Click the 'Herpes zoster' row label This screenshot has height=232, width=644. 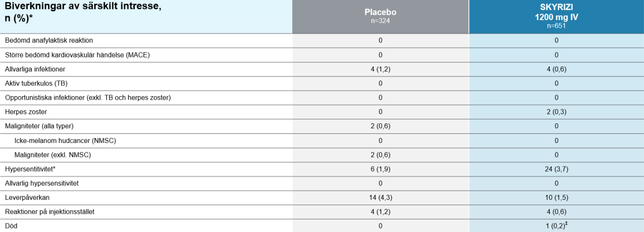tap(26, 112)
